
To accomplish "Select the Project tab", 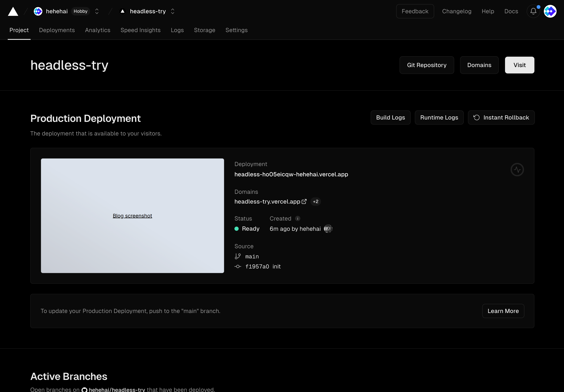I will [19, 30].
